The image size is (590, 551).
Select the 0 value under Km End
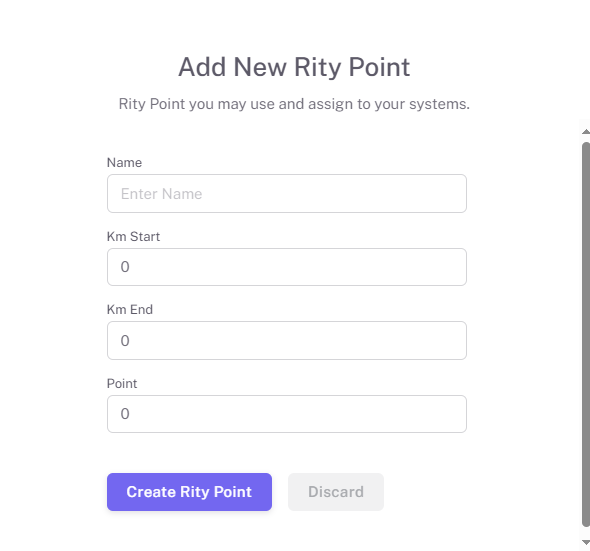tap(125, 341)
